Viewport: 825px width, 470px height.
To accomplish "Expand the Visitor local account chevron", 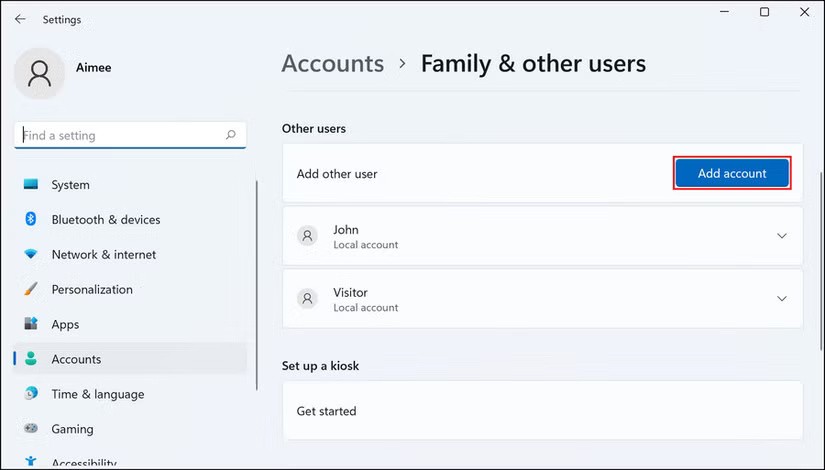I will (x=781, y=299).
